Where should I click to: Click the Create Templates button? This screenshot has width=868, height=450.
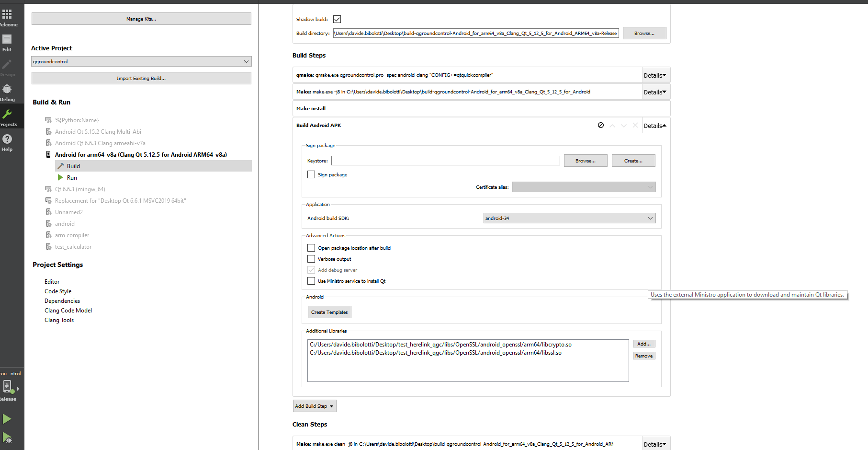coord(329,312)
